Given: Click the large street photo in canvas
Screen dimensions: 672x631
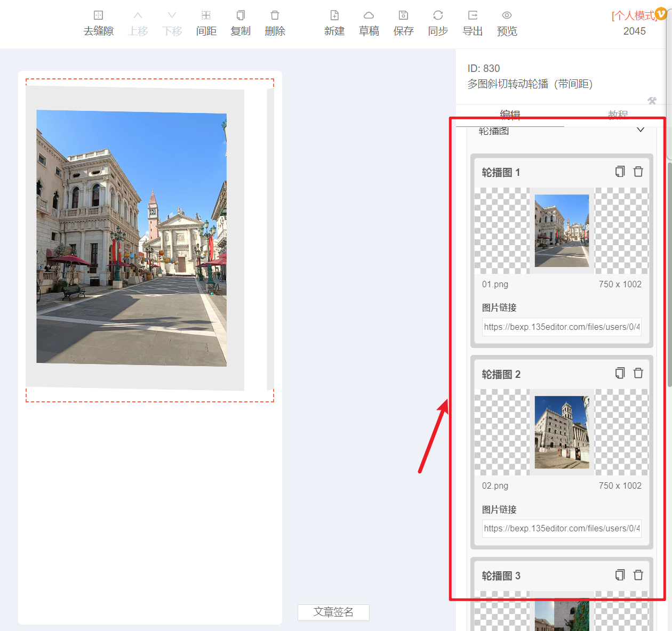Looking at the screenshot, I should tap(132, 238).
